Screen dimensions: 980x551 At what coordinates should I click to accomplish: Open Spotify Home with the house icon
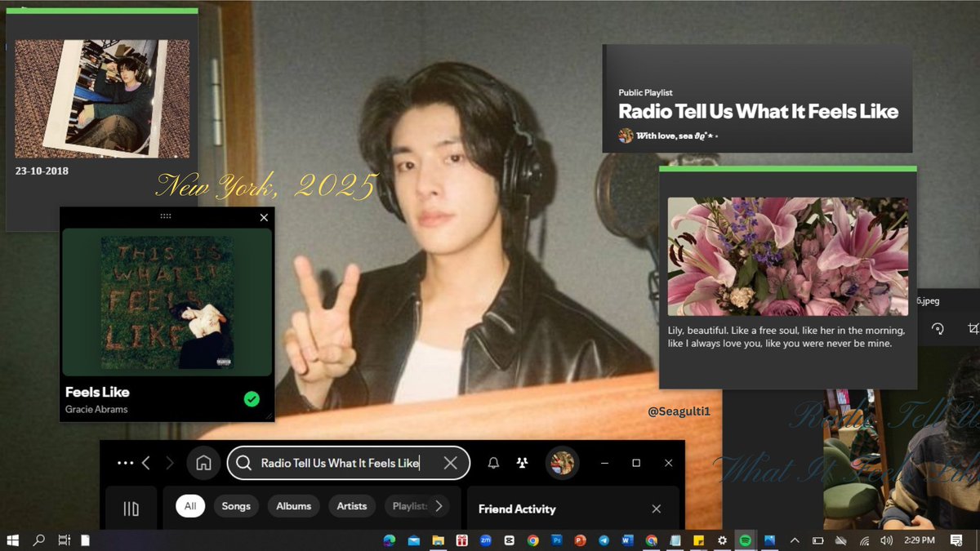pos(203,463)
